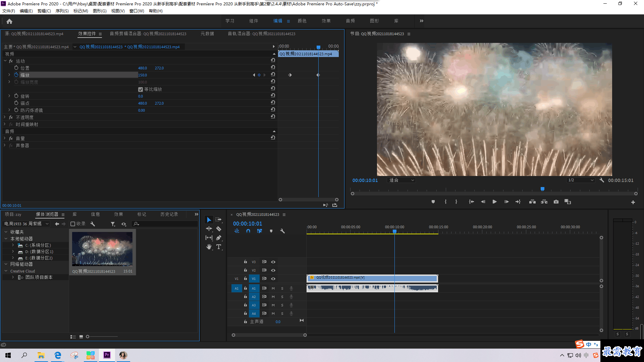Open timeline display settings wrench
This screenshot has height=362, width=644.
point(282,231)
